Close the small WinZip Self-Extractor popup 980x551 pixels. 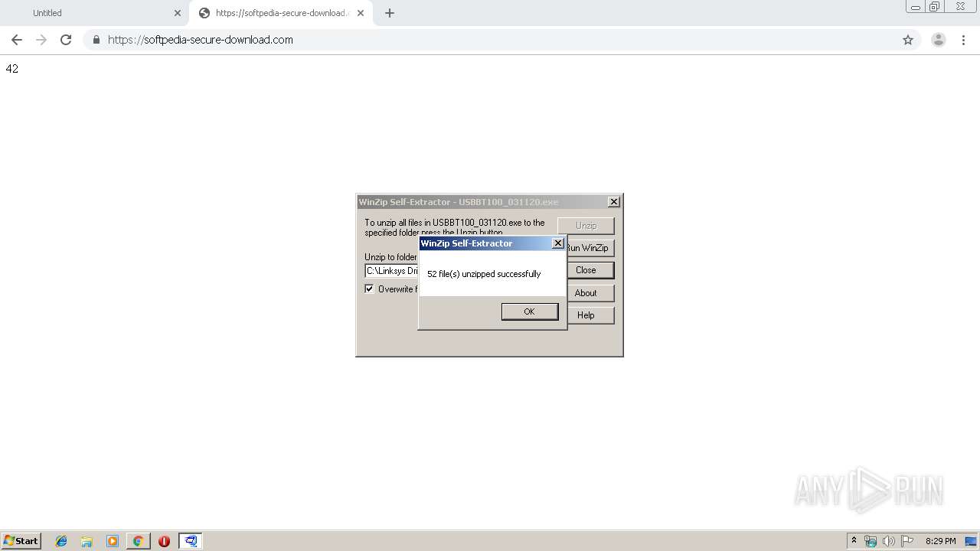click(558, 243)
